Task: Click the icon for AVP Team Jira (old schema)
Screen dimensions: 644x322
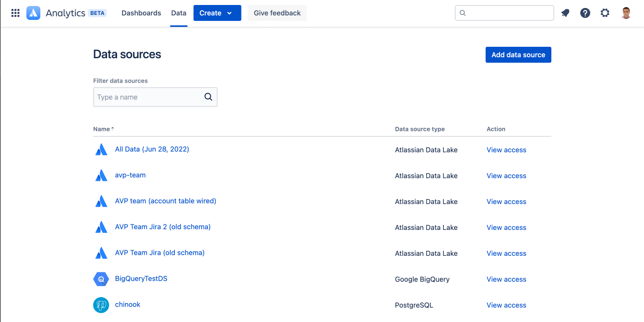Action: (101, 253)
